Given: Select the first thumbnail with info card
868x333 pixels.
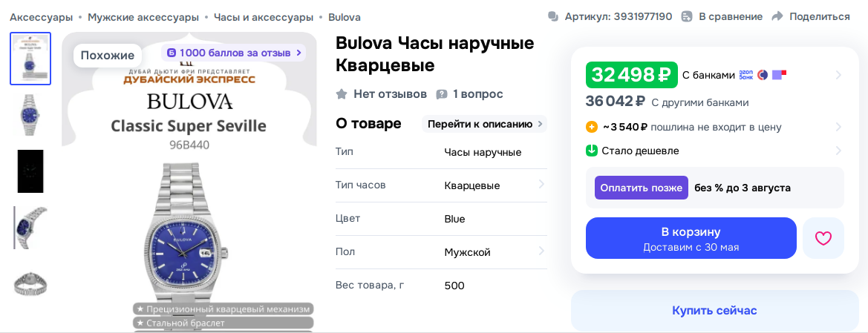Looking at the screenshot, I should [x=30, y=59].
